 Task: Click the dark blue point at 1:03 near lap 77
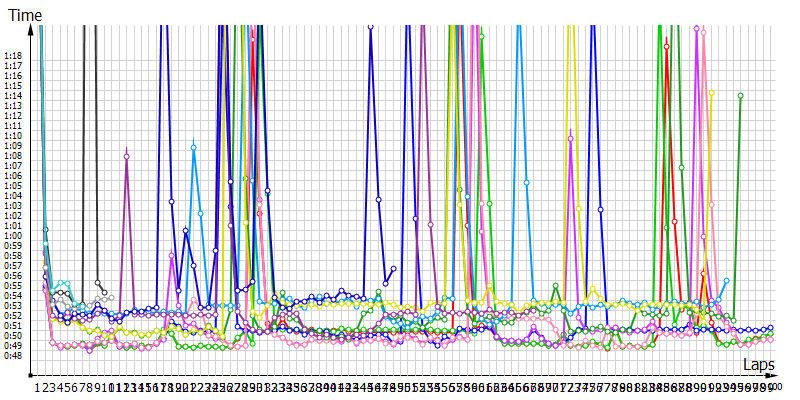601,210
